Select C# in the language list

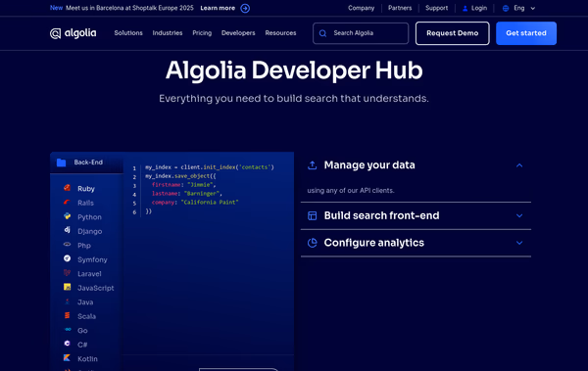[x=82, y=345]
